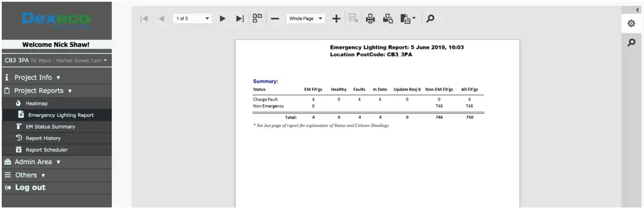
Task: Print the report
Action: tap(370, 18)
